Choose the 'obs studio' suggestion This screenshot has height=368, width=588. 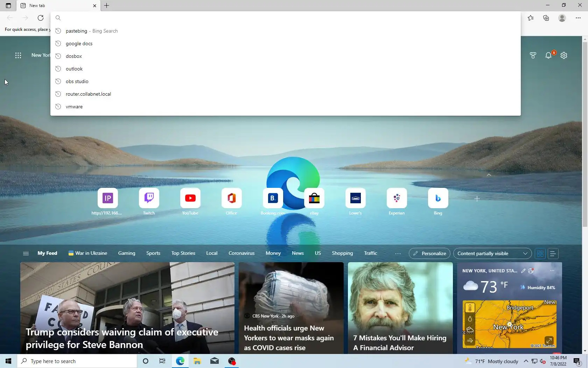point(286,81)
